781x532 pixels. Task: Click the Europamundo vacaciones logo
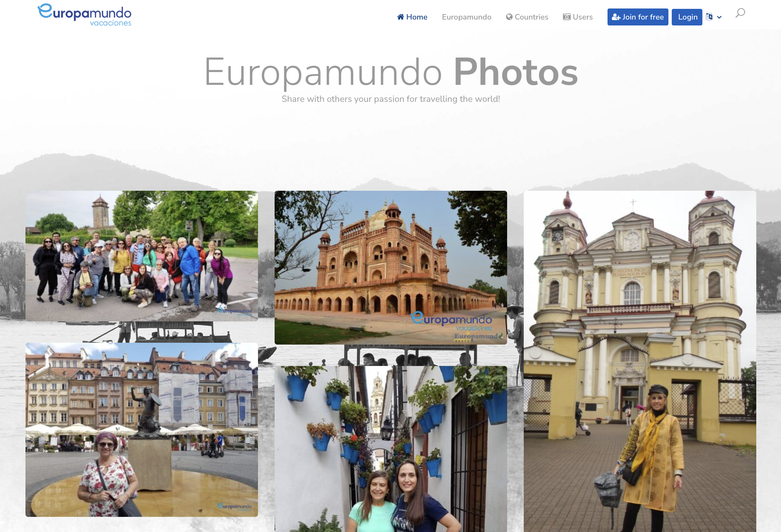click(85, 15)
